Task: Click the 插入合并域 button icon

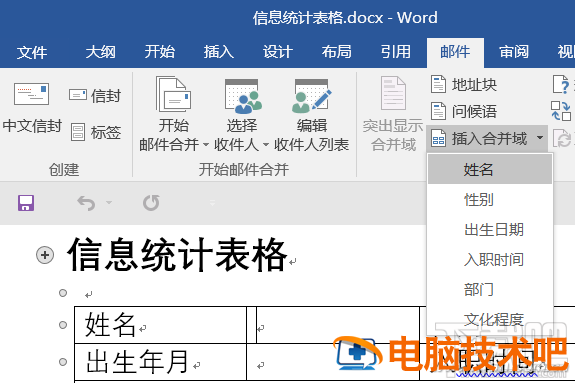Action: pos(439,138)
